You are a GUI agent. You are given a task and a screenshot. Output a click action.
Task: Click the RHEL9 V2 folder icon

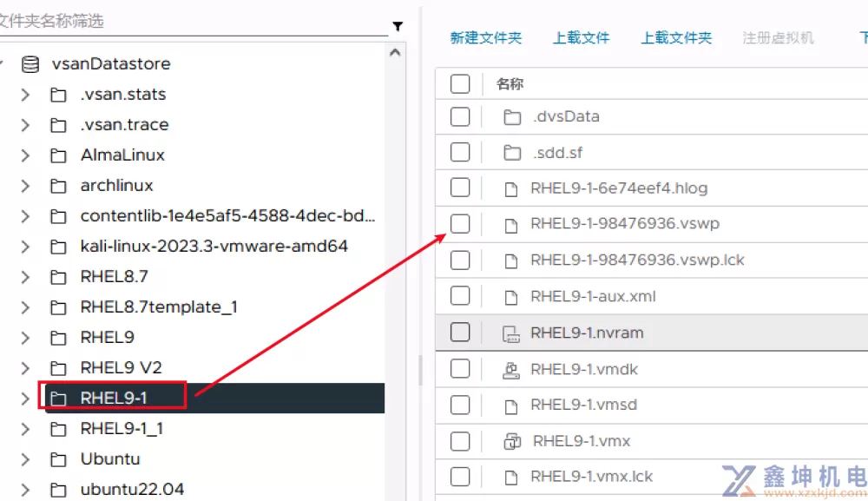point(58,368)
